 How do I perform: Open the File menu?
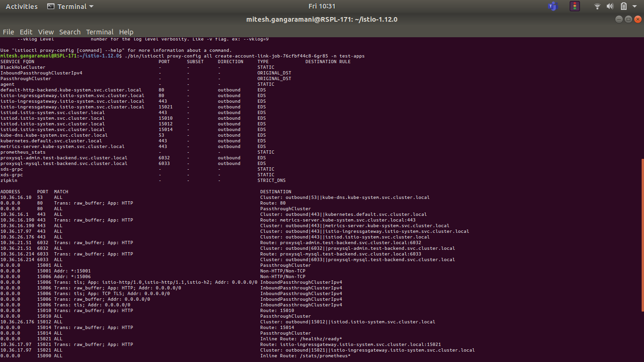[x=8, y=32]
